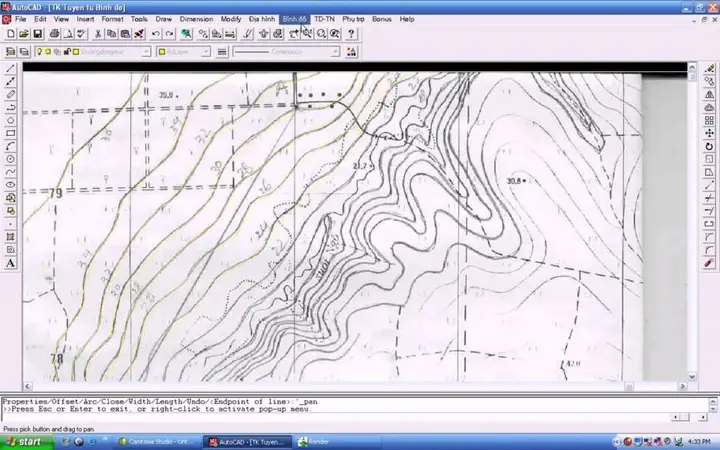The width and height of the screenshot is (720, 450).
Task: Expand the Continuous linetype dropdown
Action: click(x=335, y=52)
